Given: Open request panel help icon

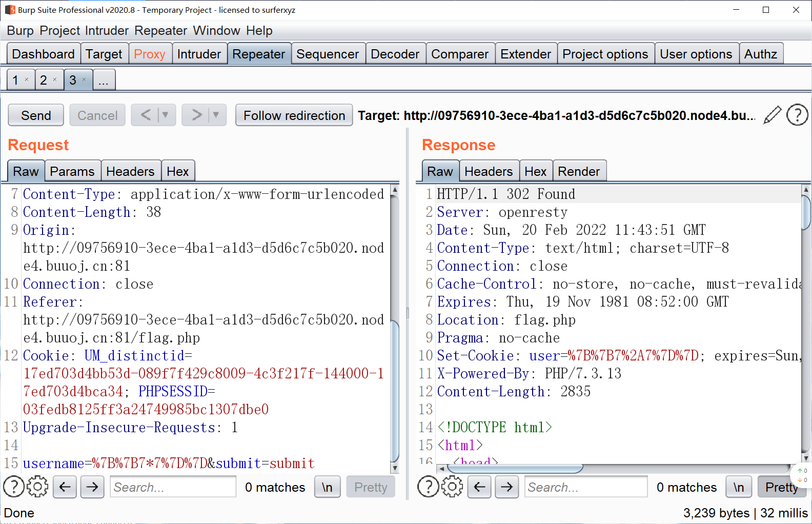Looking at the screenshot, I should [14, 487].
